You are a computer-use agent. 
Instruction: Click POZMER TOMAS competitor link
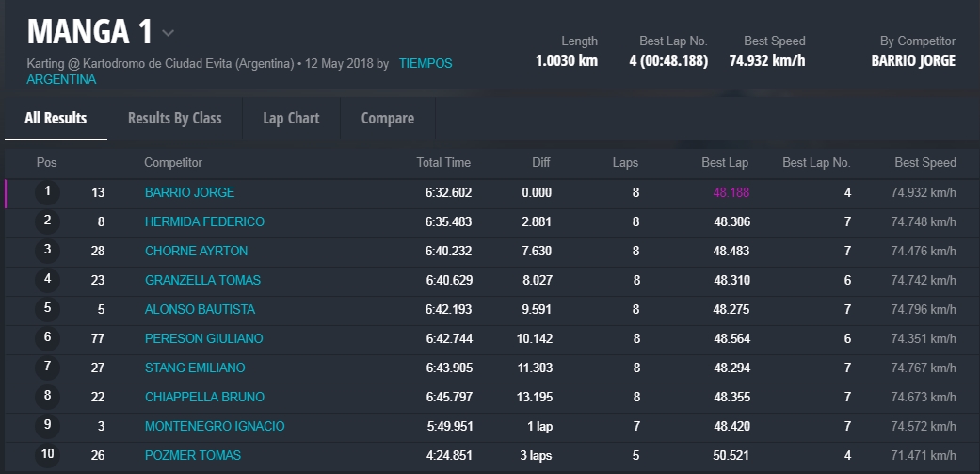(193, 455)
